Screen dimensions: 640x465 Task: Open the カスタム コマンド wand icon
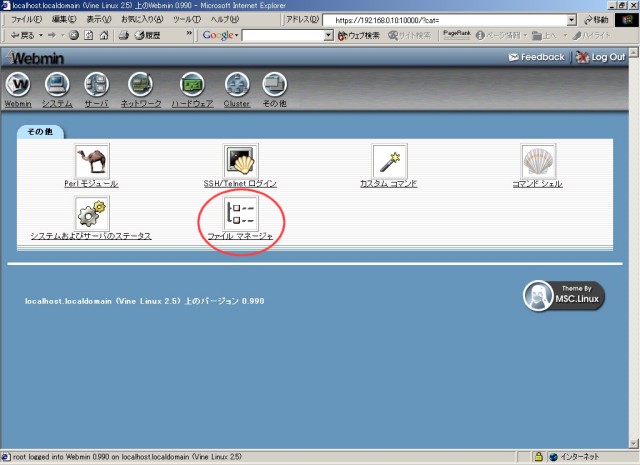pyautogui.click(x=389, y=161)
